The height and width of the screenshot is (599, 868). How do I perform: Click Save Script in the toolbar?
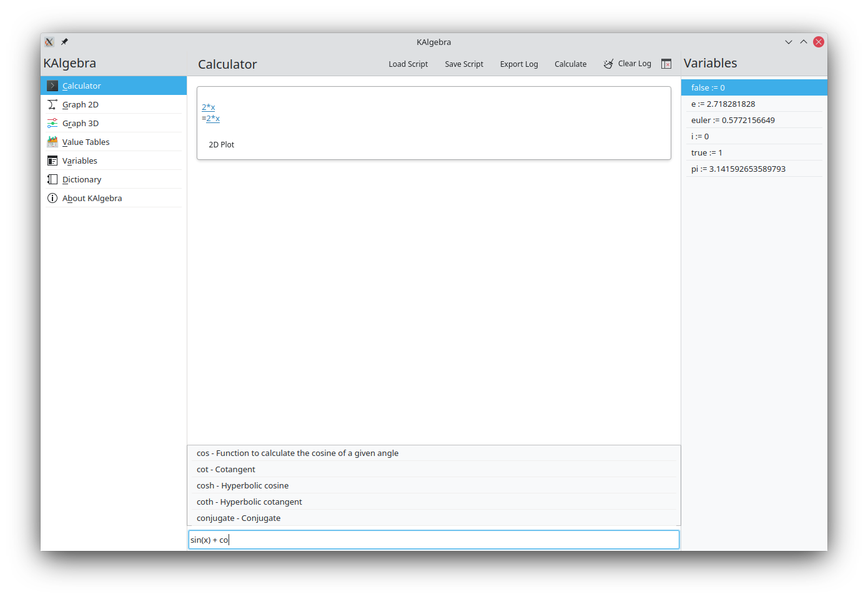point(464,64)
